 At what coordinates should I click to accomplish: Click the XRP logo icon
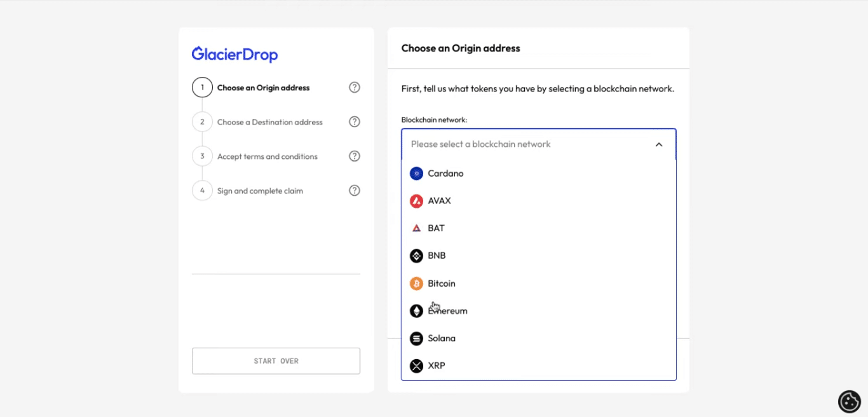(x=416, y=366)
